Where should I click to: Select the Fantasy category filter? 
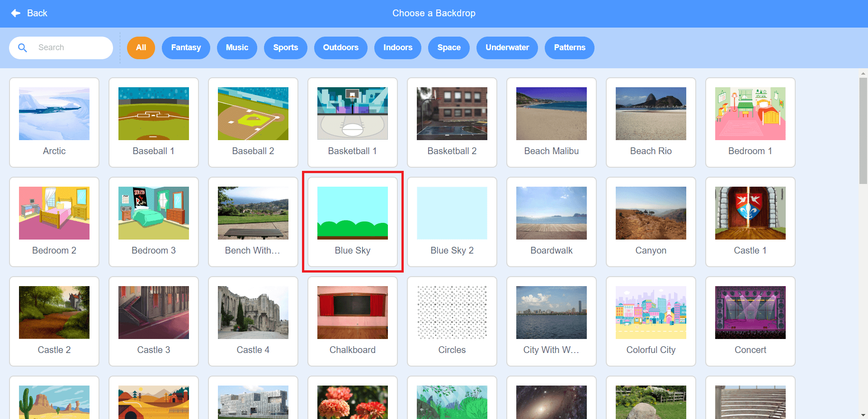(186, 47)
